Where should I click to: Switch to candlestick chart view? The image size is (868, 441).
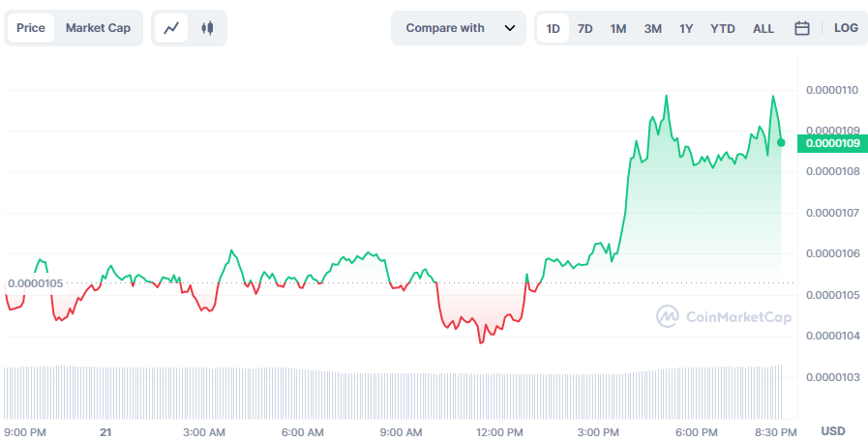206,28
